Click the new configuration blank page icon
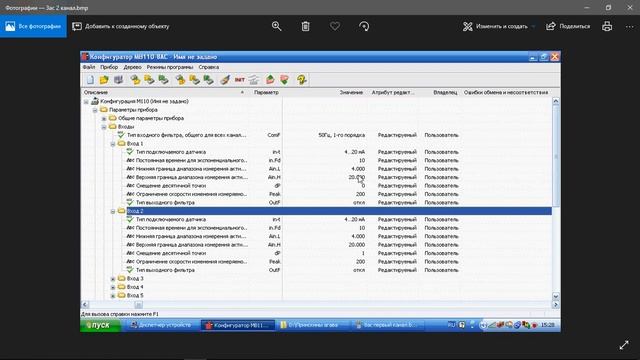Viewport: 640px width, 360px height. point(90,80)
